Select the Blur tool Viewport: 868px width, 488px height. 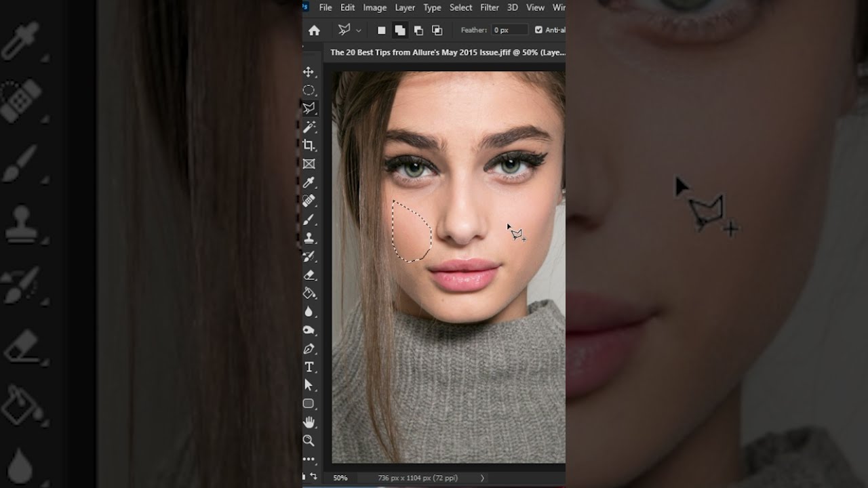(x=309, y=312)
